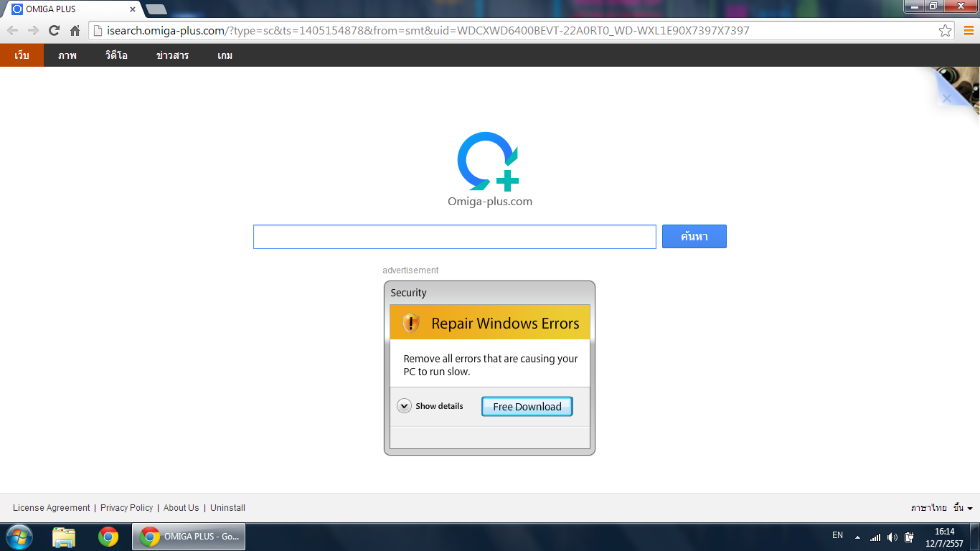
Task: Expand the ขึ้น dropdown in the footer
Action: (963, 508)
